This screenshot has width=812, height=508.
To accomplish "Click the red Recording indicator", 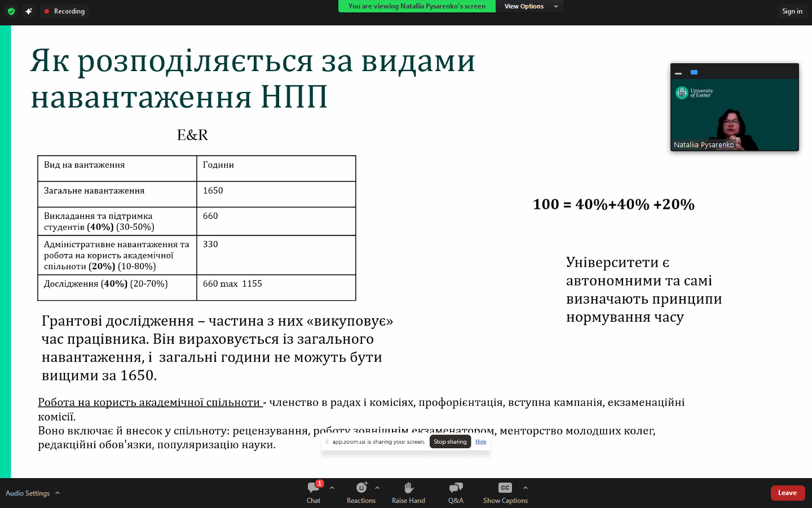I will pyautogui.click(x=64, y=11).
